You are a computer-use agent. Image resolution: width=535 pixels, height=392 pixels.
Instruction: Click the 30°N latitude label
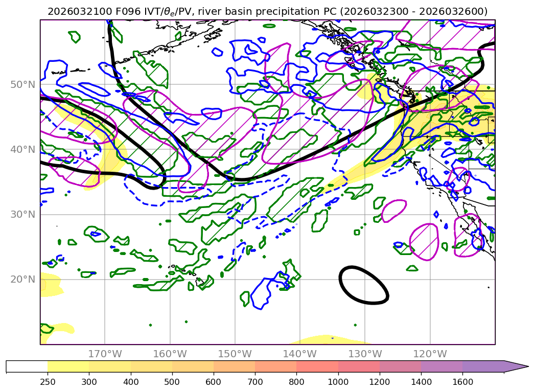coord(22,214)
